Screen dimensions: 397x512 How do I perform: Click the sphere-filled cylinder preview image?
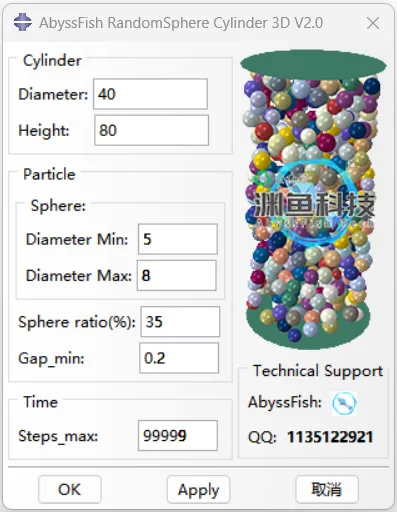[x=313, y=199]
